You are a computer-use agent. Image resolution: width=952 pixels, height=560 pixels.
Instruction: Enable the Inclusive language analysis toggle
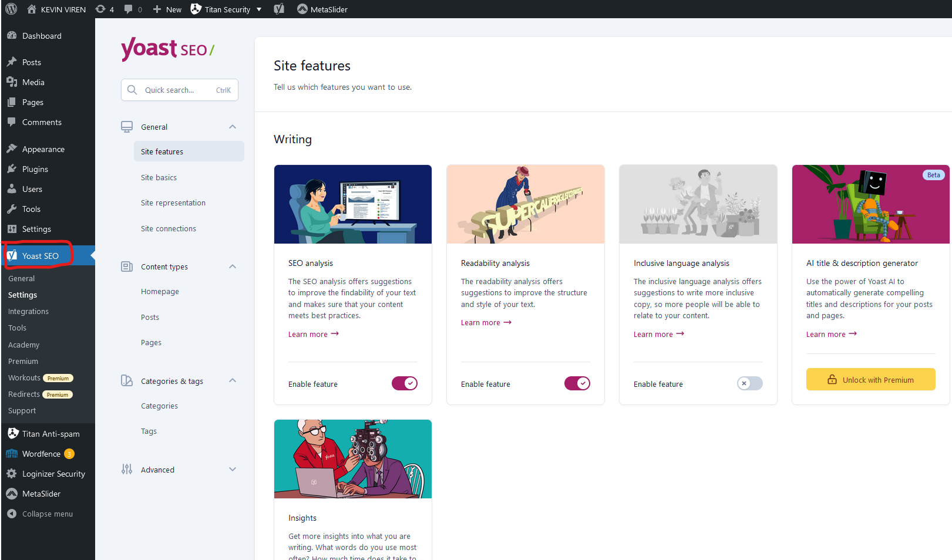point(749,383)
